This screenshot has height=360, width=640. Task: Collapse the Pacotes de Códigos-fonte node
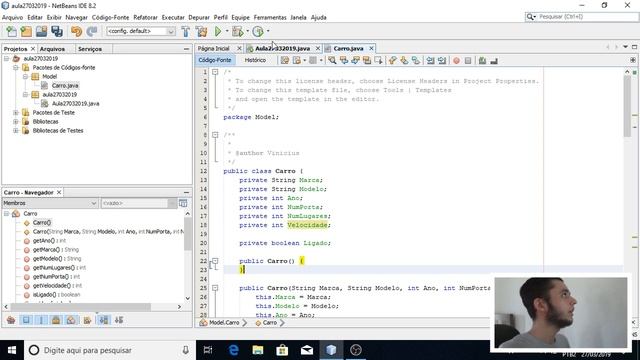(x=16, y=67)
